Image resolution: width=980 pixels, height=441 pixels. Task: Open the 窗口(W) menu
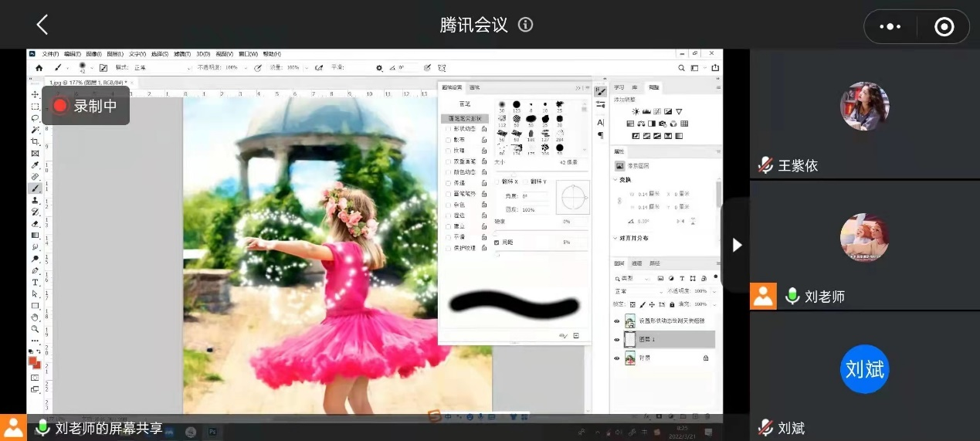coord(248,54)
